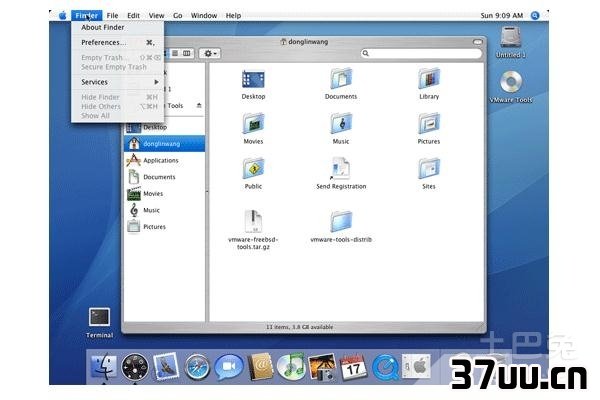Launch iChat from the Dock
The width and height of the screenshot is (600, 400).
tap(228, 367)
